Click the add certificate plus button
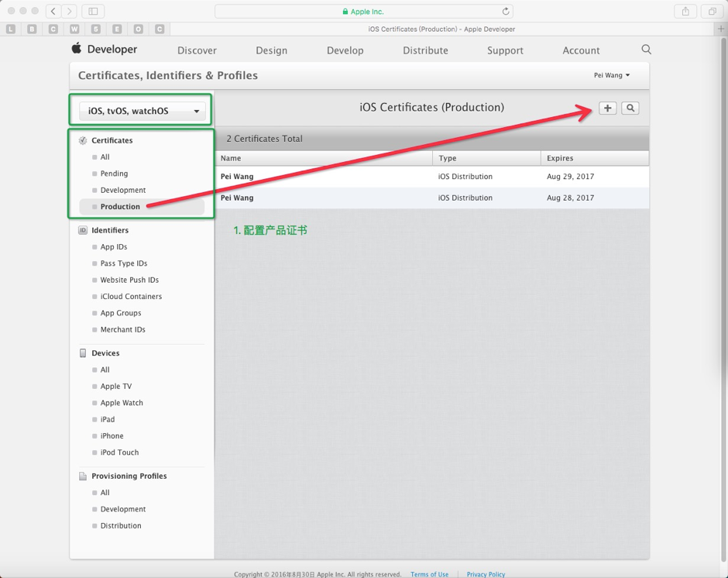728x578 pixels. [607, 108]
